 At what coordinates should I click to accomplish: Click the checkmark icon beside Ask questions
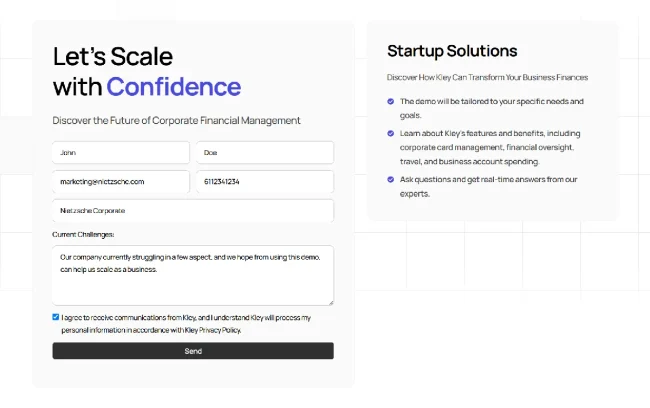pyautogui.click(x=390, y=179)
